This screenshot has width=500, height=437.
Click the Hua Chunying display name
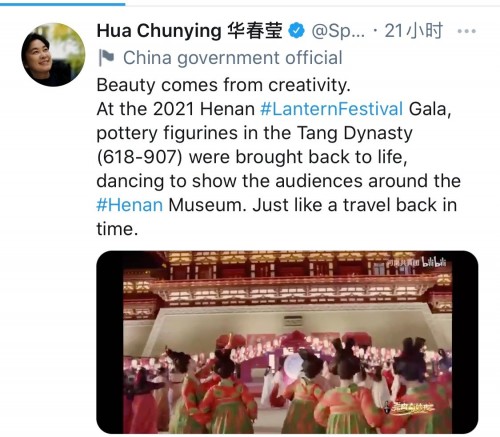pos(189,31)
